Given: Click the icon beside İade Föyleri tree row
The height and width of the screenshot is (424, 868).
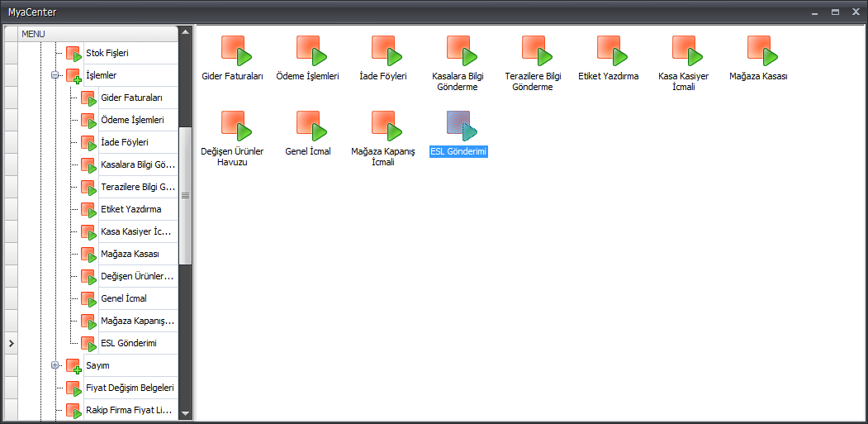Looking at the screenshot, I should pos(88,143).
